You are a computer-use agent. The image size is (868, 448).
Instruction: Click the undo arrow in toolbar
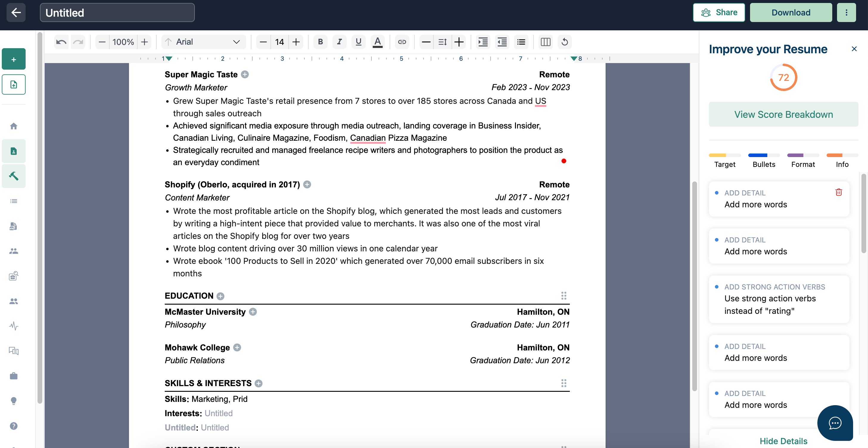[61, 42]
